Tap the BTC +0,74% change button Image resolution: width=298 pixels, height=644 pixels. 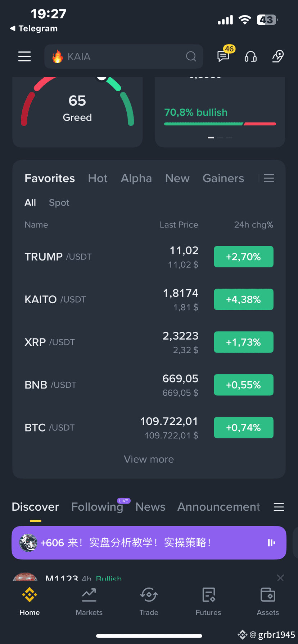coord(244,428)
